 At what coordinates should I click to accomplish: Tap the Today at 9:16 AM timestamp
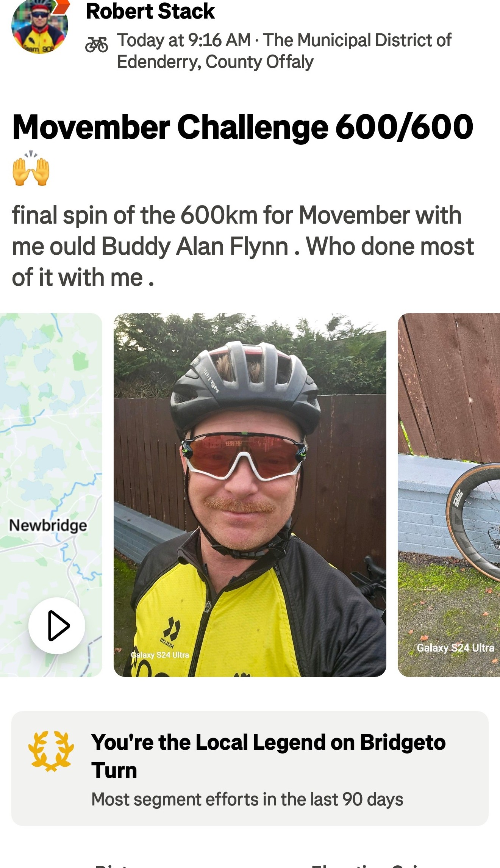[184, 40]
